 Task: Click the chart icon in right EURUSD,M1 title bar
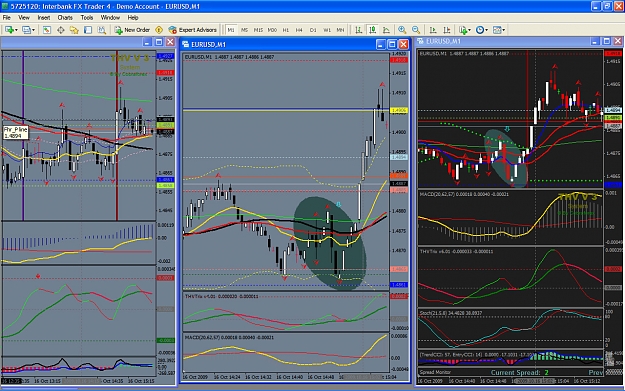tap(421, 41)
